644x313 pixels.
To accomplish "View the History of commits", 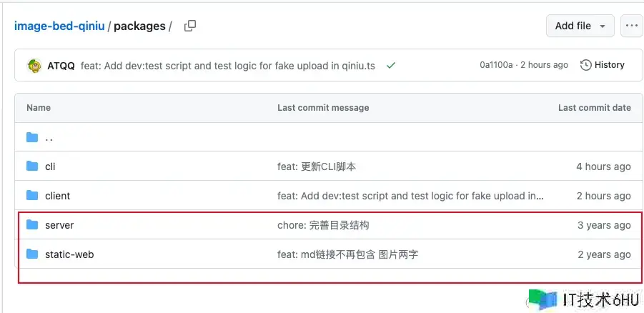I will point(602,65).
